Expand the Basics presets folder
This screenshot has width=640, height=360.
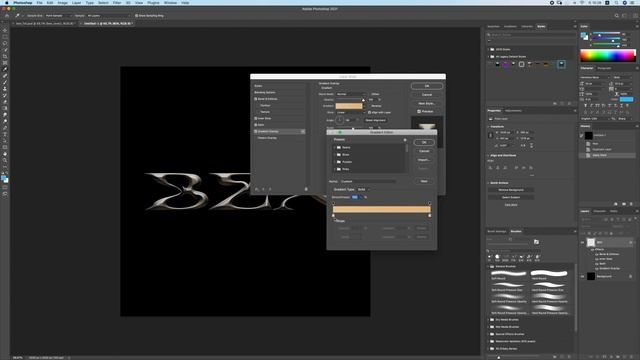click(x=335, y=147)
